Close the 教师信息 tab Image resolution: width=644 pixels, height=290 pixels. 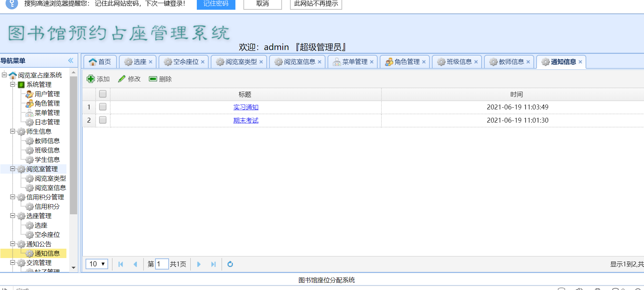(x=528, y=62)
